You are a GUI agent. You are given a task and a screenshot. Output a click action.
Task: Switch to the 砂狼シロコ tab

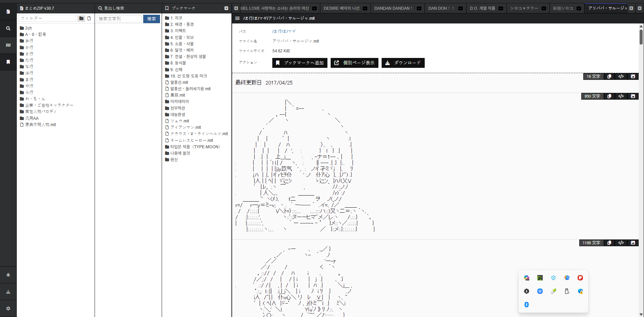(563, 8)
